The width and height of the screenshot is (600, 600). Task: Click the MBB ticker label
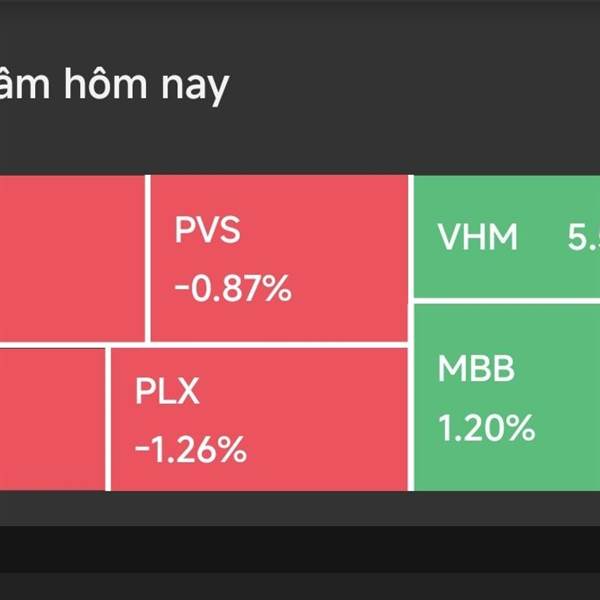(475, 369)
